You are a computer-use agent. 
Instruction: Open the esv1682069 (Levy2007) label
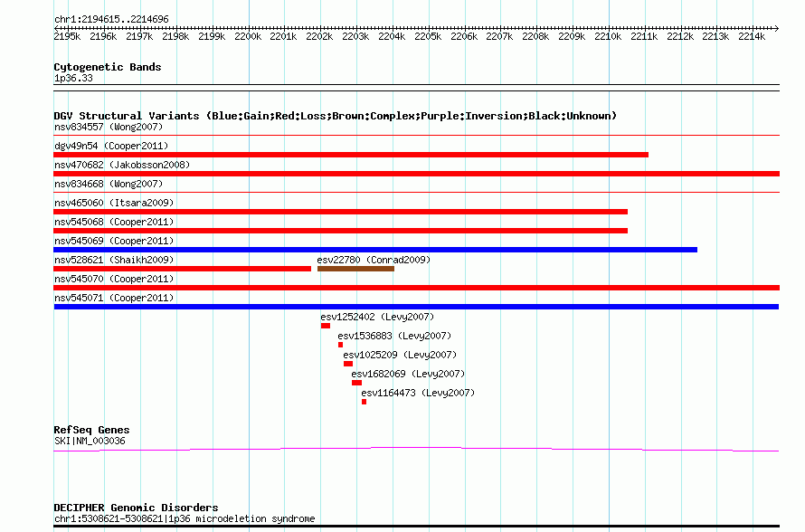[x=408, y=374]
